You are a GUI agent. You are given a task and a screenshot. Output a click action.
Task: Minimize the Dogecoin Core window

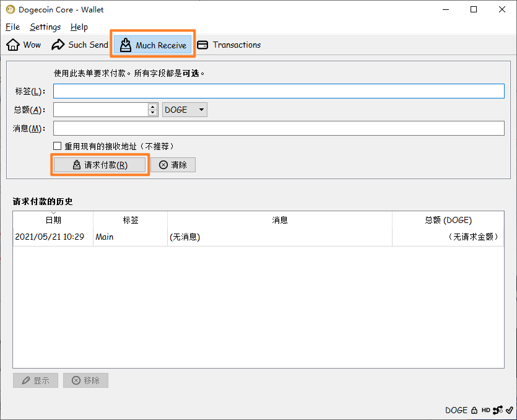coord(446,9)
